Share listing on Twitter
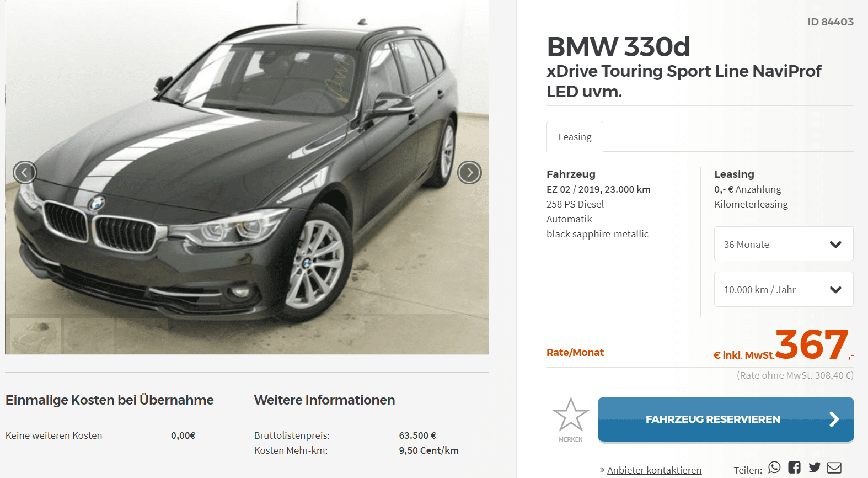The image size is (868, 478). click(815, 468)
